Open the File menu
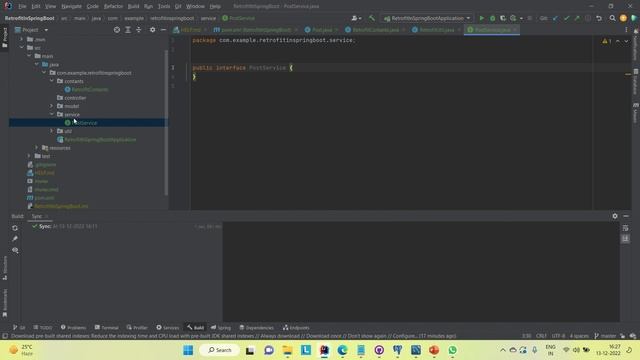This screenshot has height=360, width=640. [x=22, y=7]
